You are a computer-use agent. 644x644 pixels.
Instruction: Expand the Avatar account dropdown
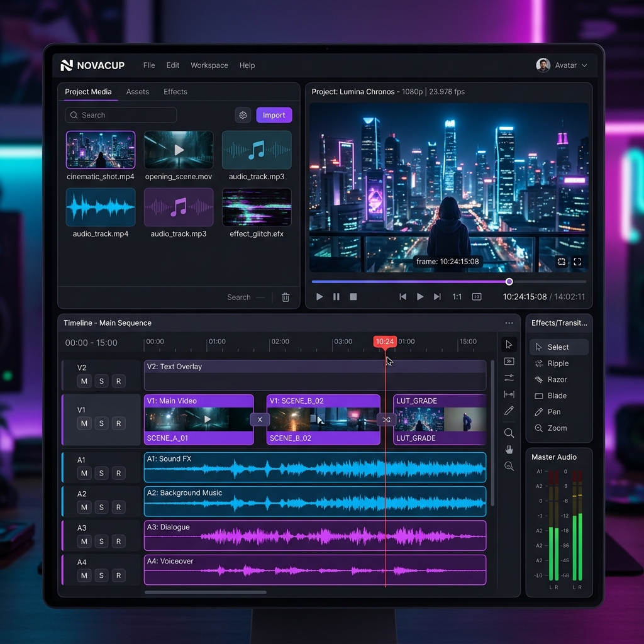pyautogui.click(x=562, y=65)
